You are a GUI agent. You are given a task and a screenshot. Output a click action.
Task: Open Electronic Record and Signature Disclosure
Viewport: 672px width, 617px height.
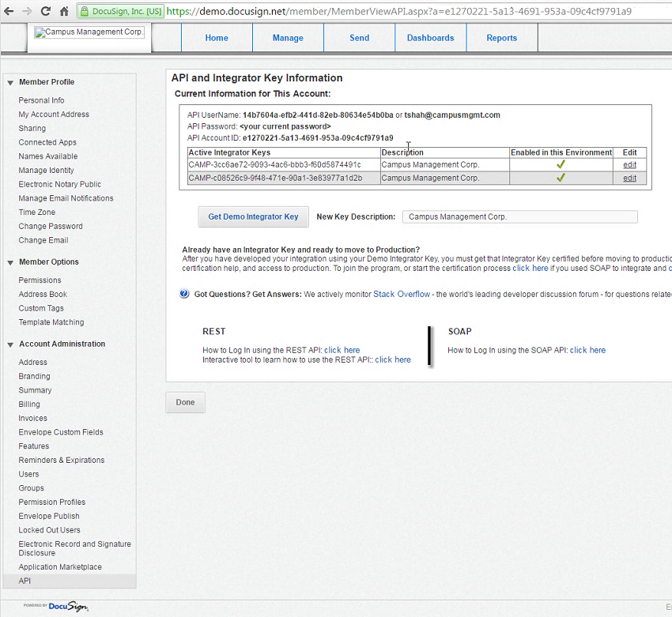74,548
